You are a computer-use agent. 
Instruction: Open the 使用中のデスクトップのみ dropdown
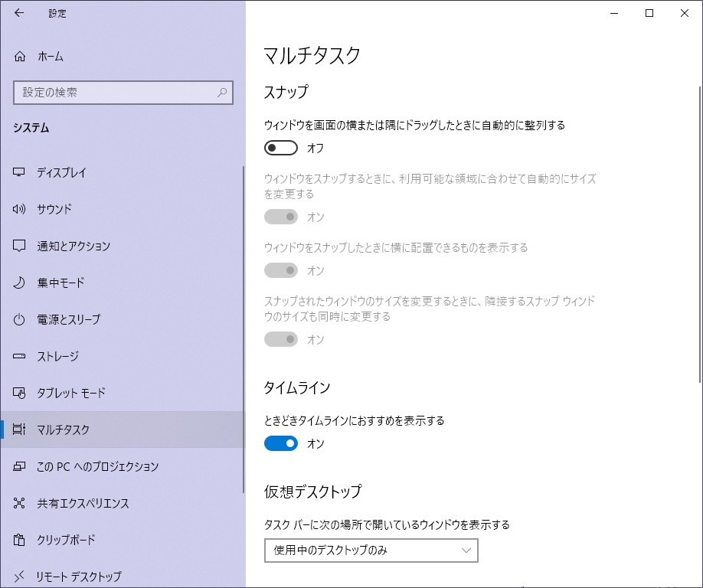(x=371, y=550)
